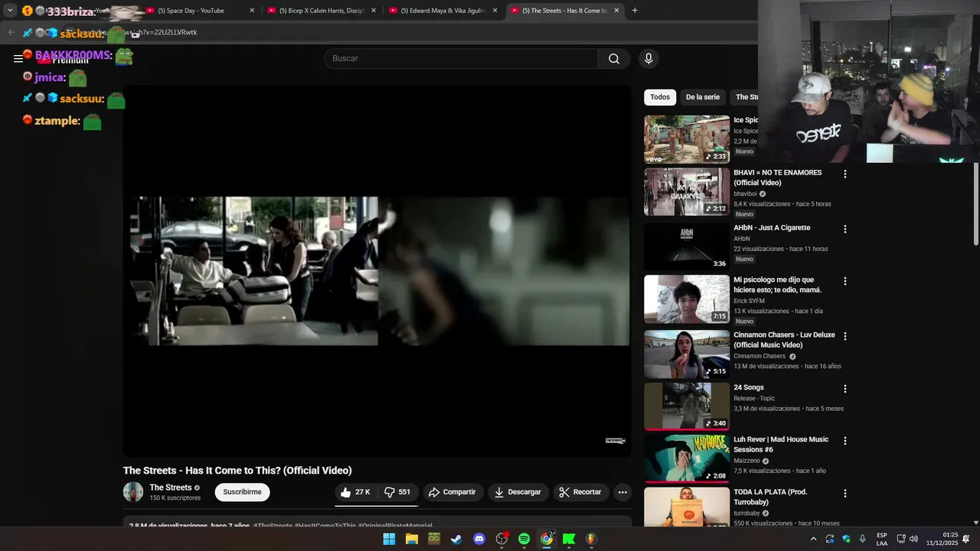Close the Bicep X Calvin Harris tab
Screen dimensions: 980x551
(374, 11)
